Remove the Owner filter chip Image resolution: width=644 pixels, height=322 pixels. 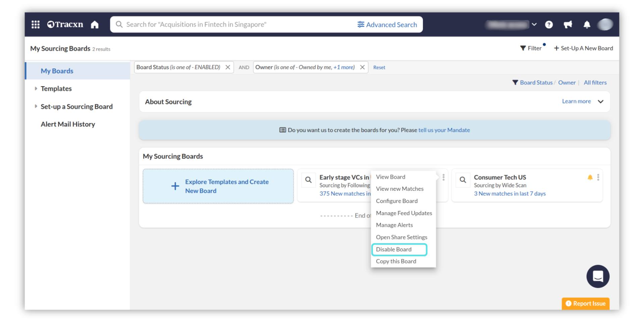click(362, 67)
